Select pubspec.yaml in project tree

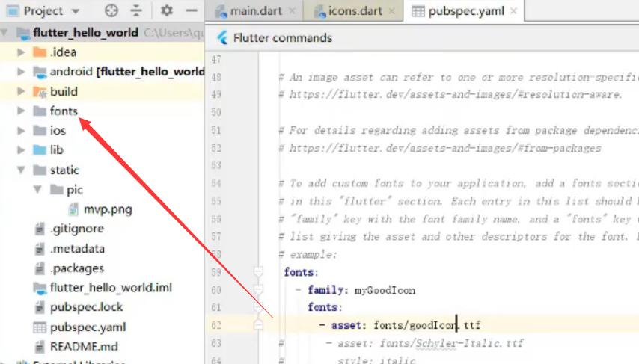[88, 327]
